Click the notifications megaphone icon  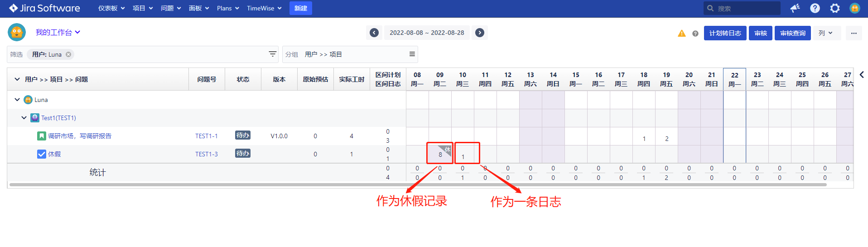click(x=795, y=8)
